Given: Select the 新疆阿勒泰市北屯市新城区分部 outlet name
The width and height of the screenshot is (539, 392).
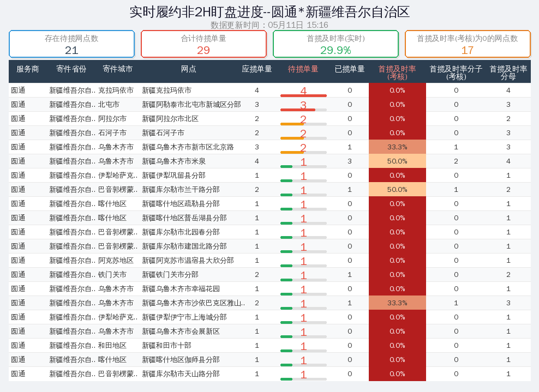Looking at the screenshot, I should [x=191, y=105].
